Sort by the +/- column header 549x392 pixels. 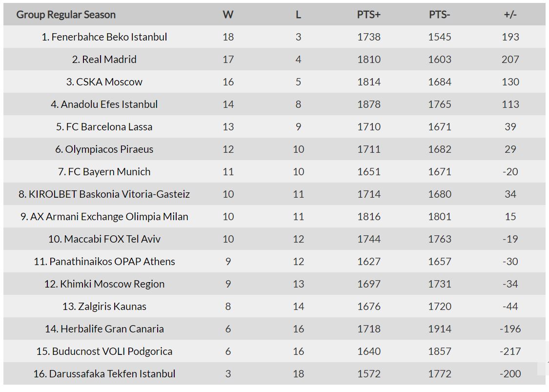pyautogui.click(x=510, y=15)
